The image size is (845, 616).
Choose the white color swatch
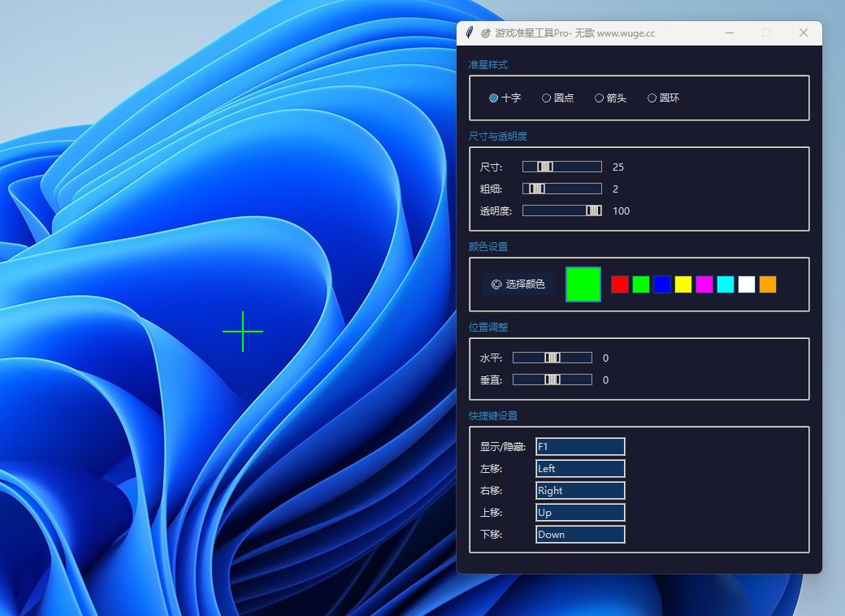click(747, 284)
